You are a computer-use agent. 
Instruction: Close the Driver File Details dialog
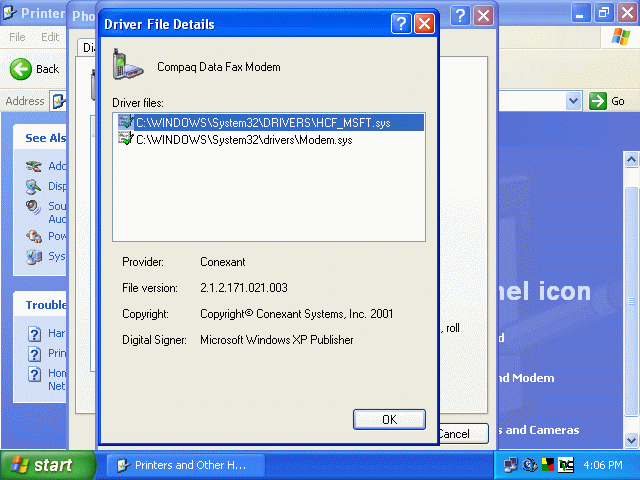pyautogui.click(x=424, y=24)
